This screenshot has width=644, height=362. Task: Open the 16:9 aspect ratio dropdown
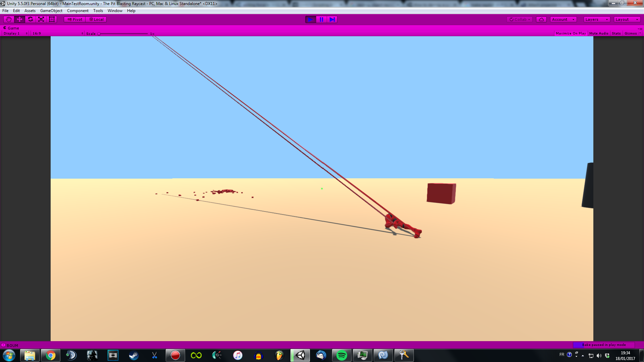[x=58, y=34]
